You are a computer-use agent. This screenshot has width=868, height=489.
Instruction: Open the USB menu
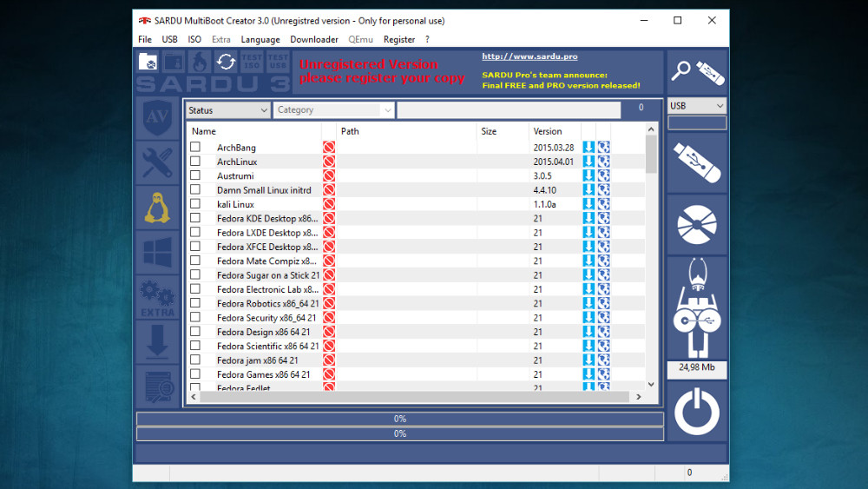pyautogui.click(x=169, y=39)
